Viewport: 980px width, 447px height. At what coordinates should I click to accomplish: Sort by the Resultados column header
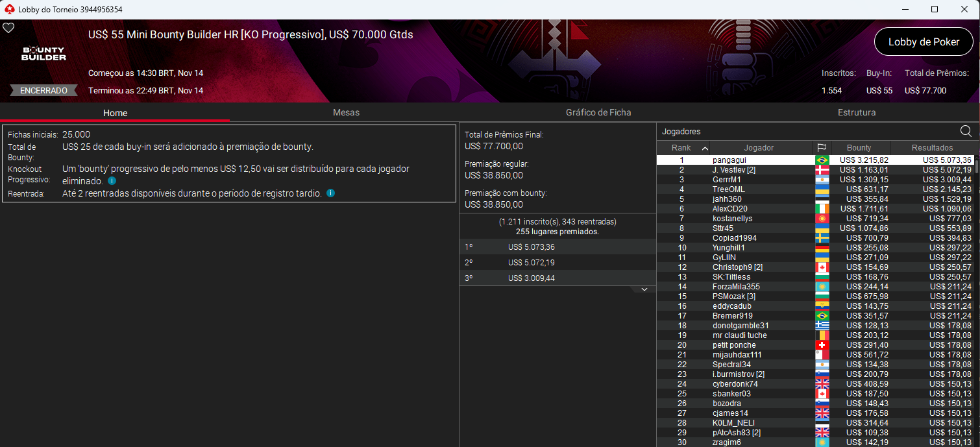coord(934,147)
